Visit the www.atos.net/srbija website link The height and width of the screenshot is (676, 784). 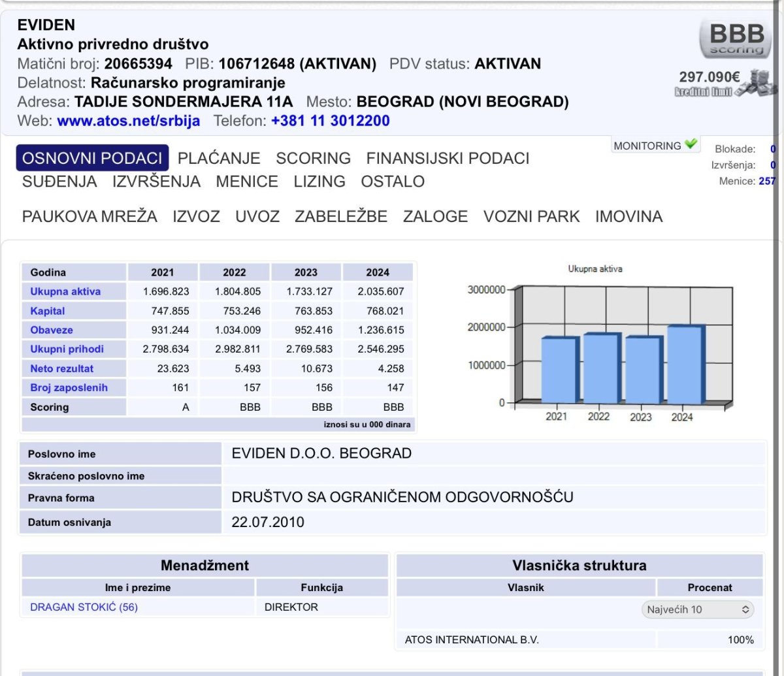tap(129, 121)
